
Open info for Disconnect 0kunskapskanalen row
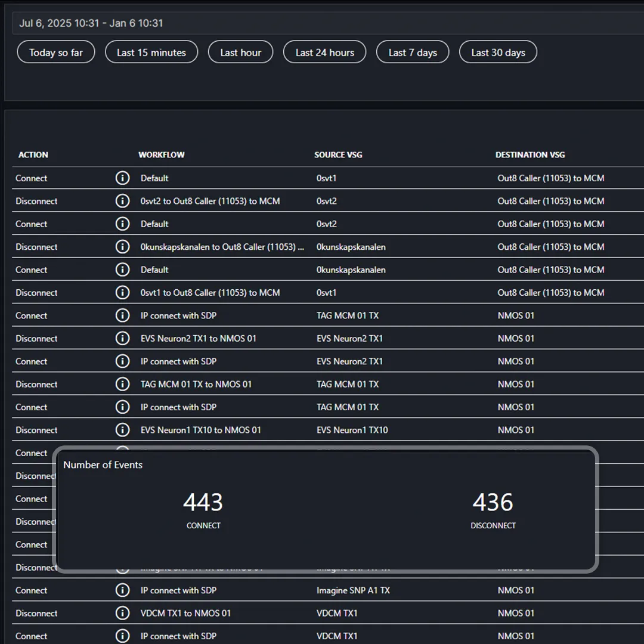[x=122, y=247]
